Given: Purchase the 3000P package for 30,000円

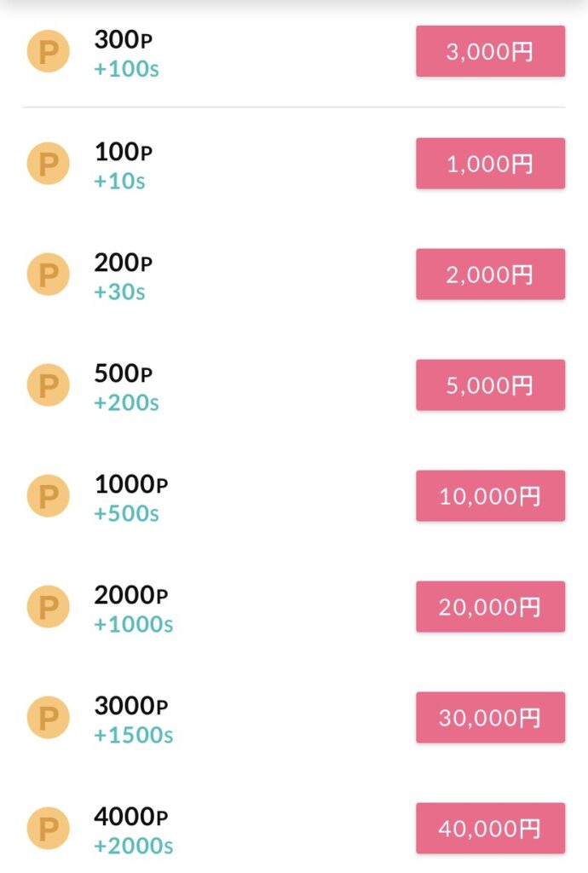Looking at the screenshot, I should [x=490, y=717].
